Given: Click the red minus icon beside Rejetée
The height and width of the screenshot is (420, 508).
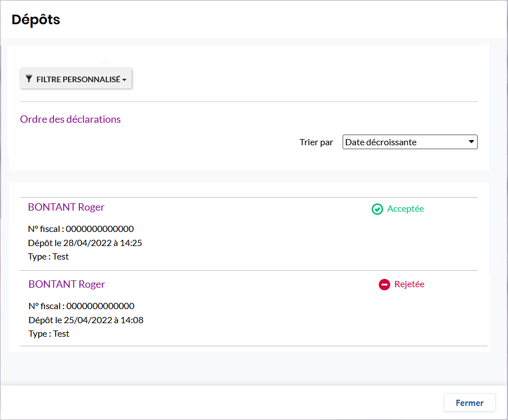Looking at the screenshot, I should click(x=384, y=285).
